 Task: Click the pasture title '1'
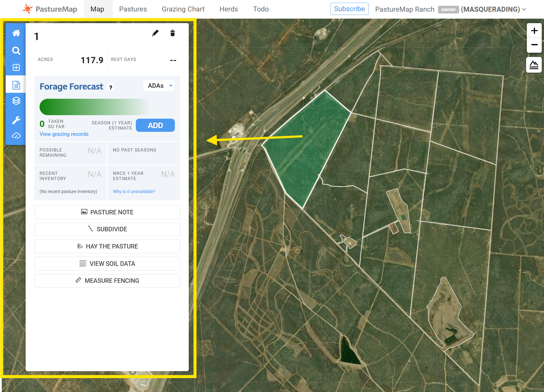[x=37, y=37]
